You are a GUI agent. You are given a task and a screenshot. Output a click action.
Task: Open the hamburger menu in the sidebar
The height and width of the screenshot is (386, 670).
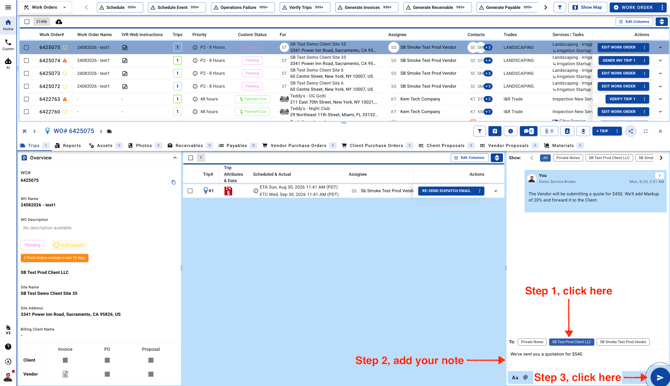click(x=8, y=7)
